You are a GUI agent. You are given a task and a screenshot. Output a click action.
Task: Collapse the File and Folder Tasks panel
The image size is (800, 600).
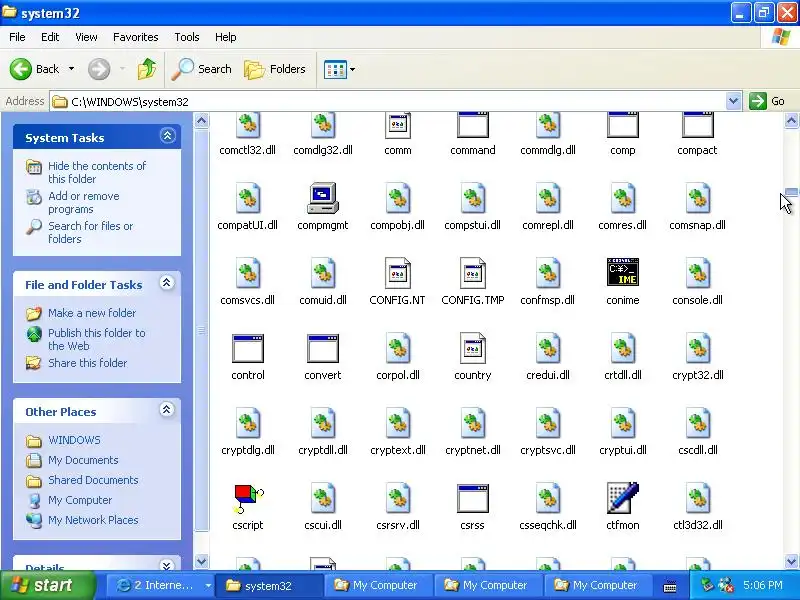pos(167,283)
